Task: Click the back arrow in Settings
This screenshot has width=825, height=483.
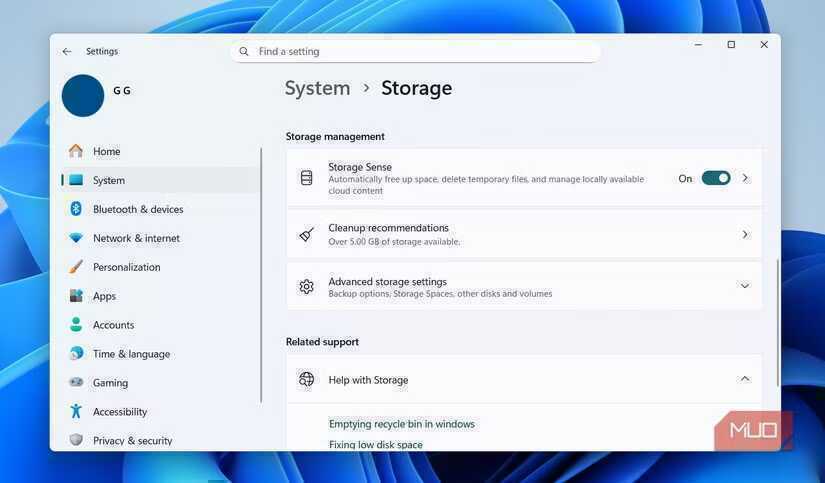Action: [x=67, y=51]
